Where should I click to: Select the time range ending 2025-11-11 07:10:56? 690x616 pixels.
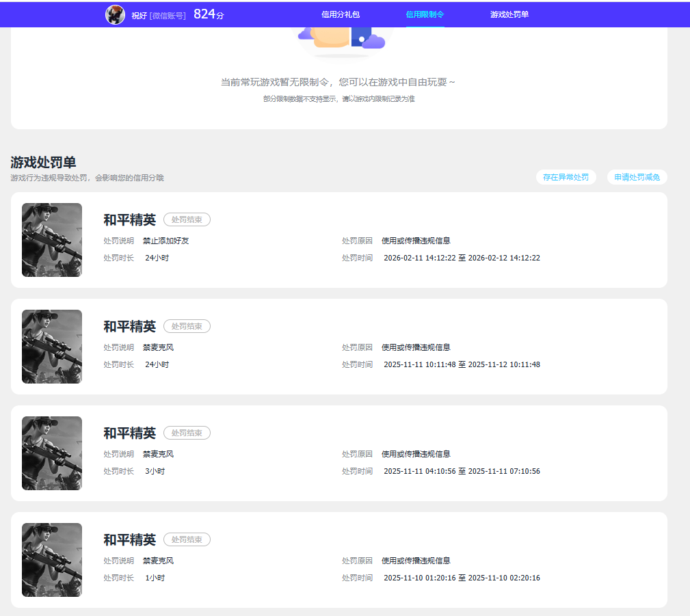(462, 471)
